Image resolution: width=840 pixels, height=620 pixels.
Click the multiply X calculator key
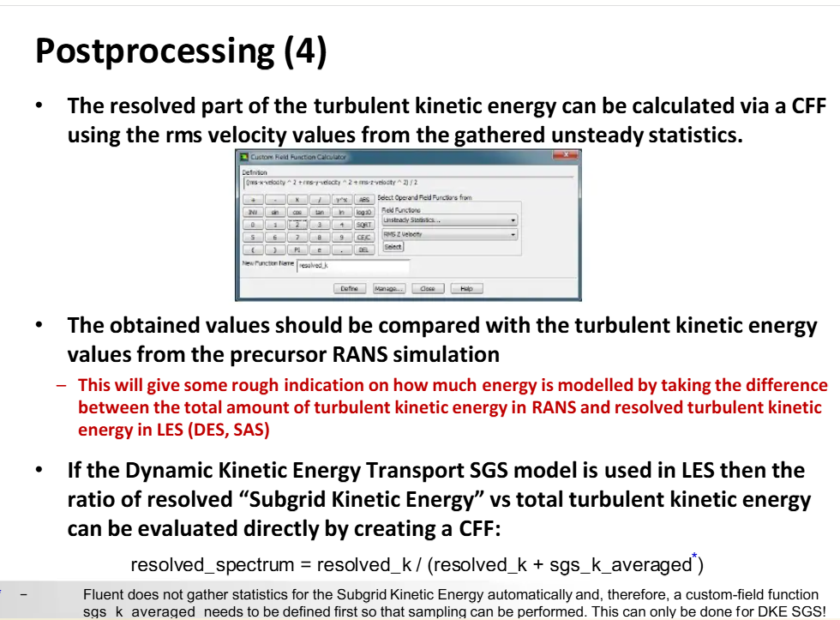[297, 199]
